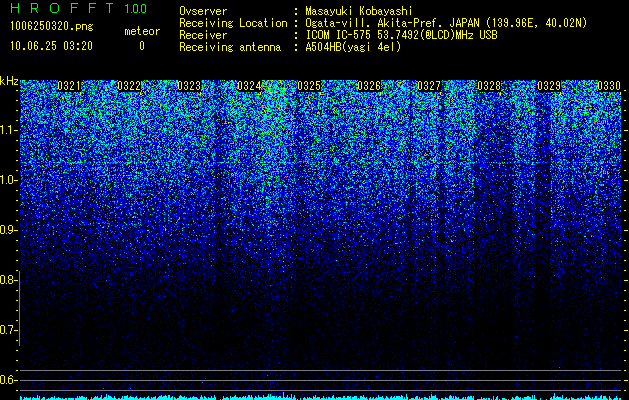Click the 0.9 kHz axis label
Viewport: 629px width, 400px height.
click(8, 230)
